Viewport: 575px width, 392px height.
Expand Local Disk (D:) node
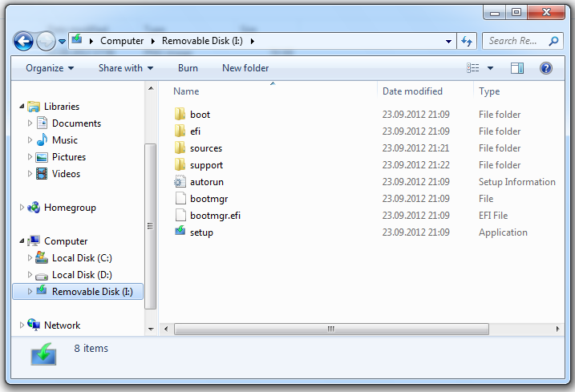tap(30, 275)
